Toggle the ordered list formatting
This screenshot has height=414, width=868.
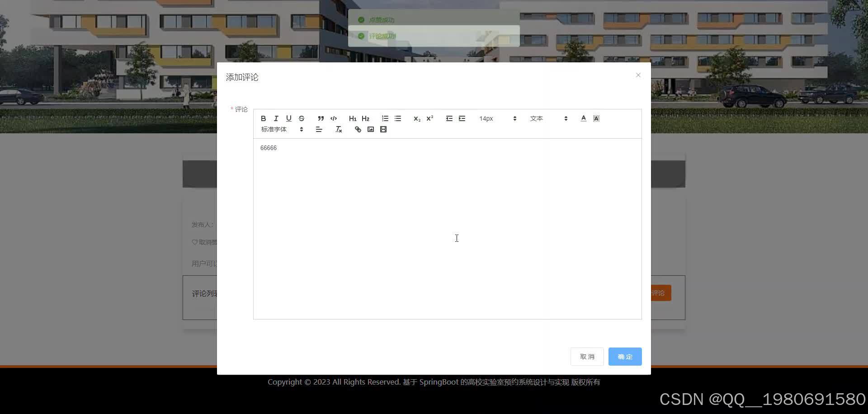point(385,118)
